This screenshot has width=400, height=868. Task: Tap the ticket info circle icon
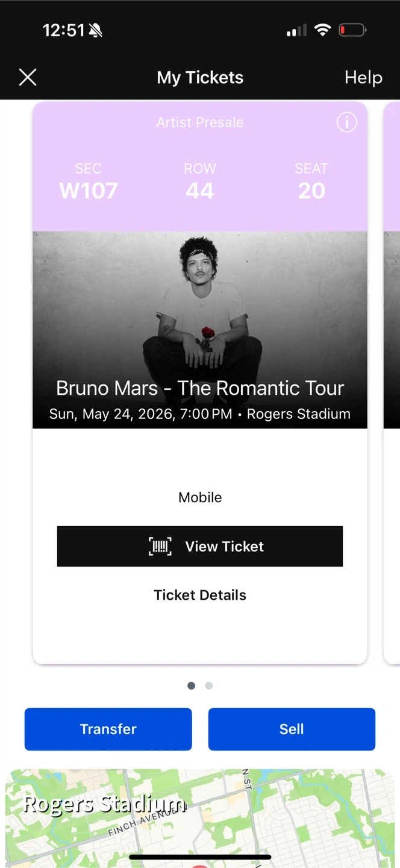346,122
